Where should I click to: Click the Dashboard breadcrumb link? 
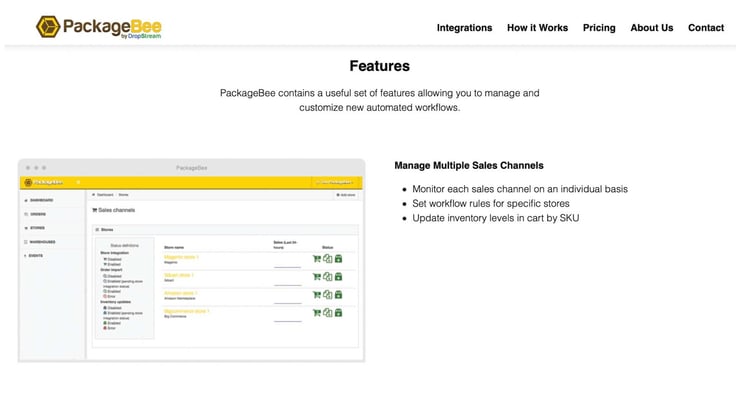pyautogui.click(x=103, y=195)
